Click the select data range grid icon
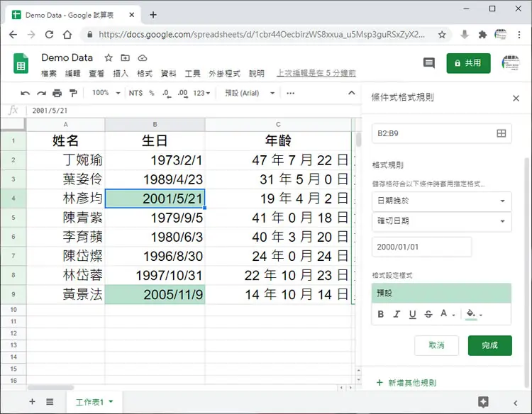 (501, 133)
